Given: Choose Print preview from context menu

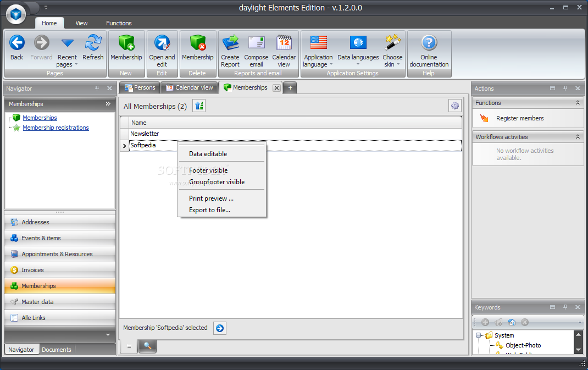Looking at the screenshot, I should point(221,198).
